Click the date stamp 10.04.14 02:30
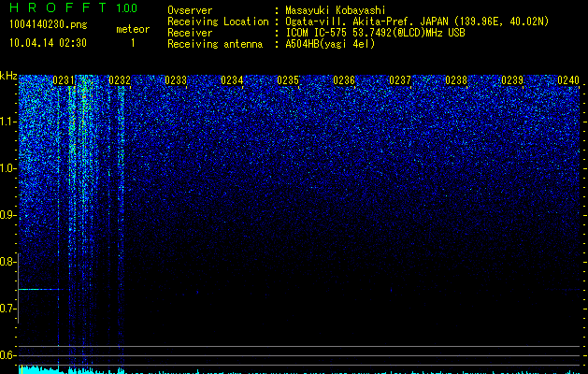This screenshot has height=374, width=588. coord(48,43)
